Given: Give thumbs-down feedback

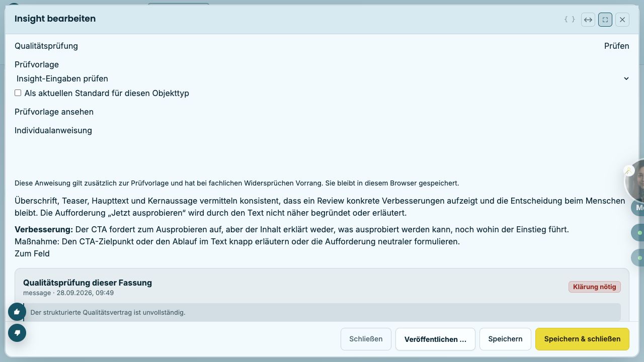Looking at the screenshot, I should click(17, 333).
